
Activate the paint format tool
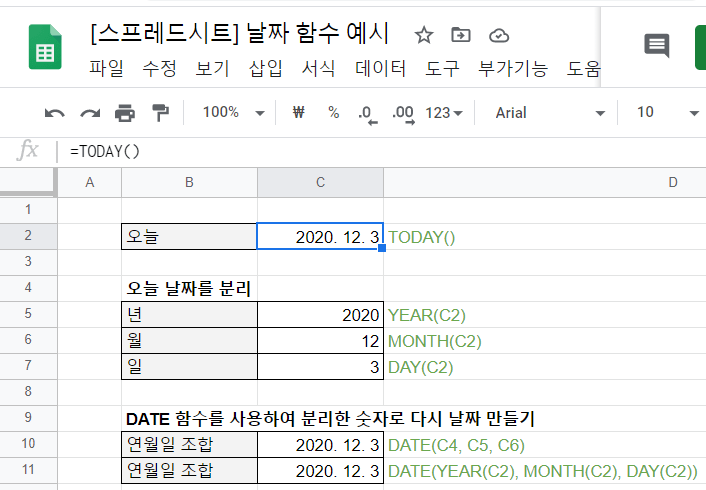(x=160, y=113)
